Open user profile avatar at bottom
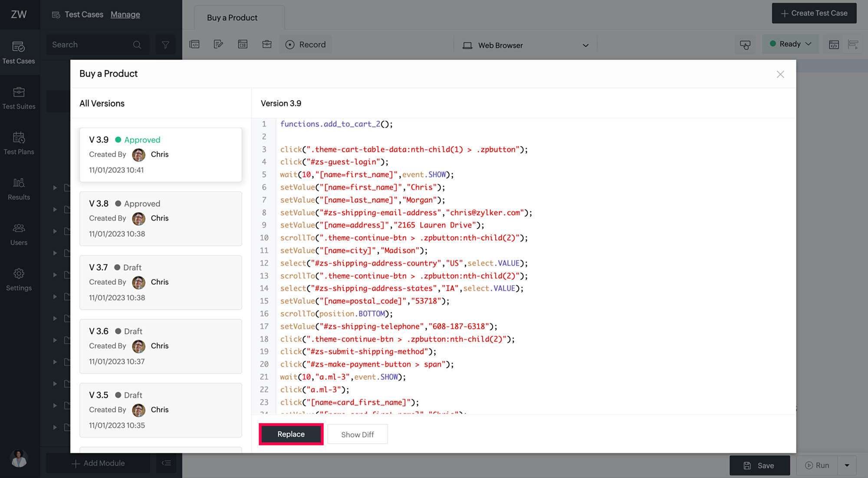 (19, 458)
